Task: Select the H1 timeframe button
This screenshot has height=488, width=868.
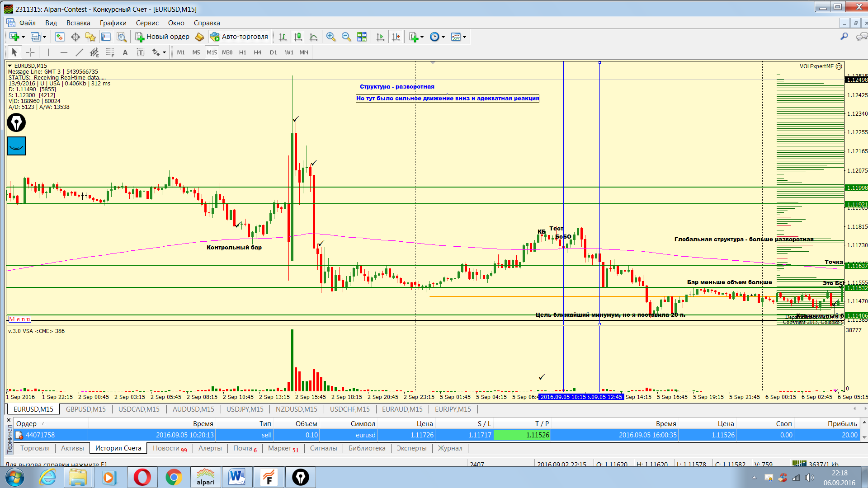Action: [243, 52]
